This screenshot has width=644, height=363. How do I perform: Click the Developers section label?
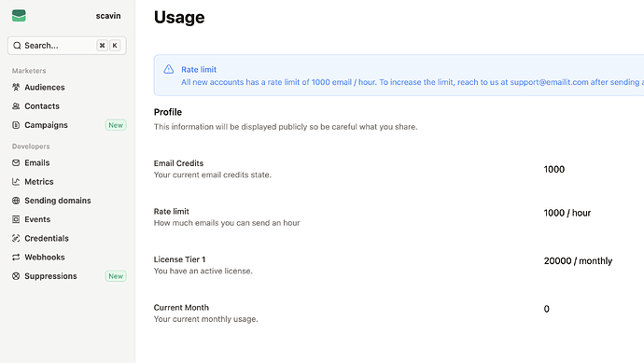point(31,147)
